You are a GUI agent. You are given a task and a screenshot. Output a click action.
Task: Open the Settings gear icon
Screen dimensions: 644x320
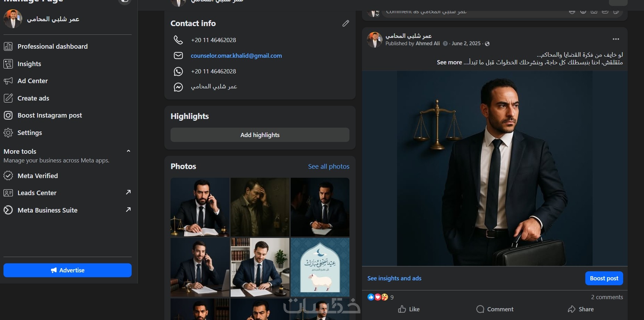tap(8, 133)
